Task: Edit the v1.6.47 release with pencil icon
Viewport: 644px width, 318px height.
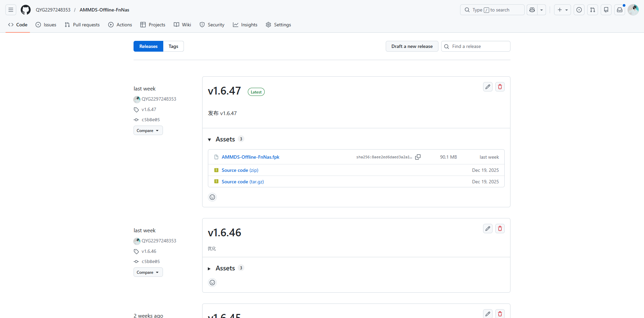Action: [x=487, y=87]
